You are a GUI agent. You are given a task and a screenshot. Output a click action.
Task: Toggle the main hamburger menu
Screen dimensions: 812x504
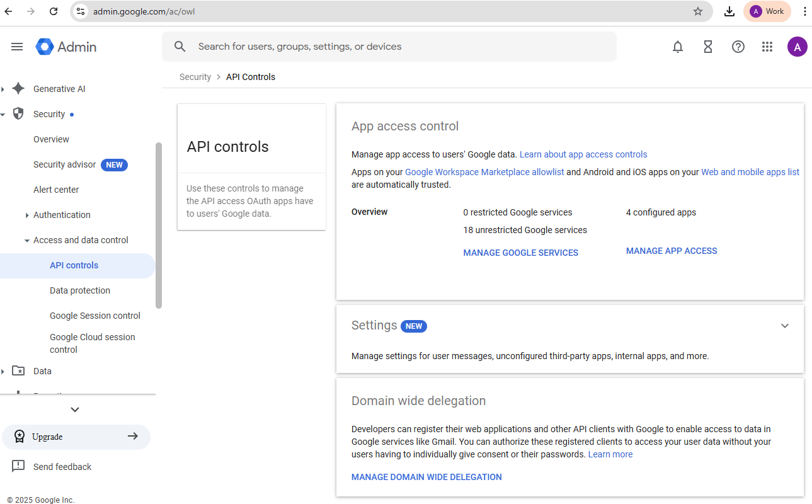click(x=17, y=47)
